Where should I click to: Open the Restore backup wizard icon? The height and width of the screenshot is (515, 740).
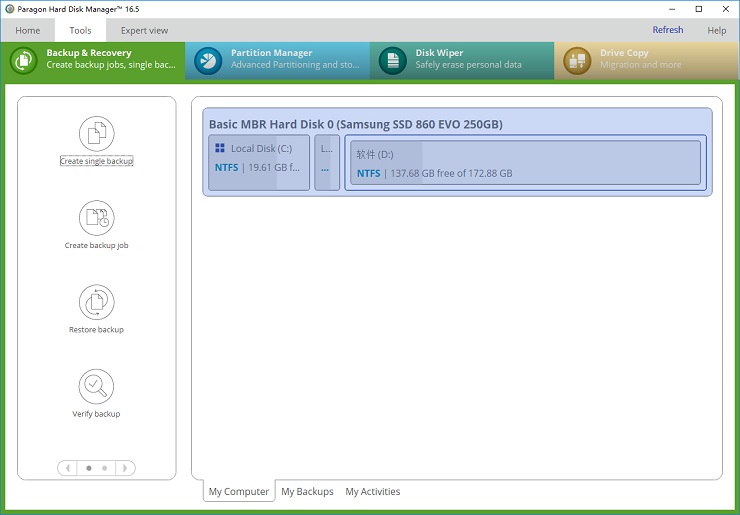tap(96, 302)
